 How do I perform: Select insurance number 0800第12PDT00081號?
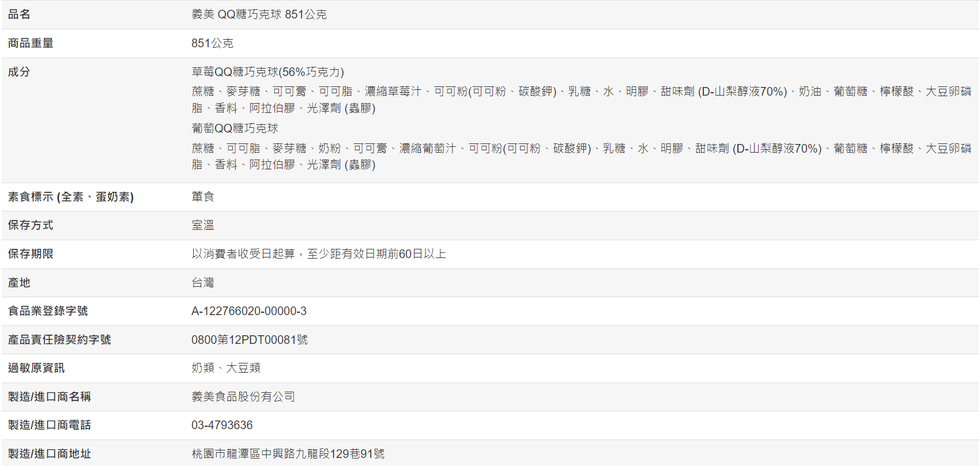(x=249, y=340)
